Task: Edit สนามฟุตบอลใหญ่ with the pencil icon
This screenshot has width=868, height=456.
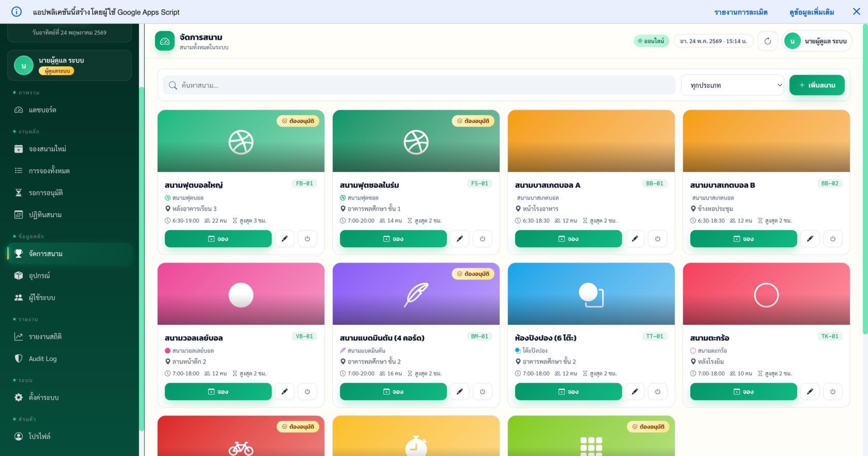Action: 285,239
